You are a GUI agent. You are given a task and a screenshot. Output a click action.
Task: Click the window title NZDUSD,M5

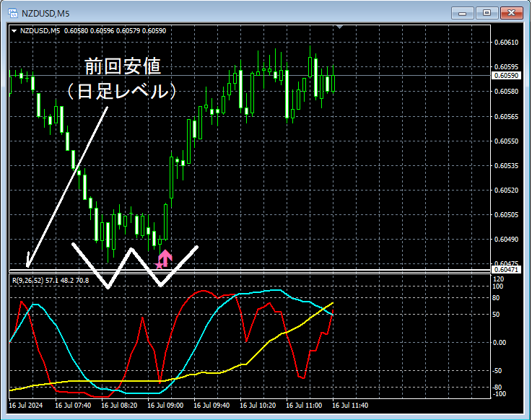coord(45,14)
